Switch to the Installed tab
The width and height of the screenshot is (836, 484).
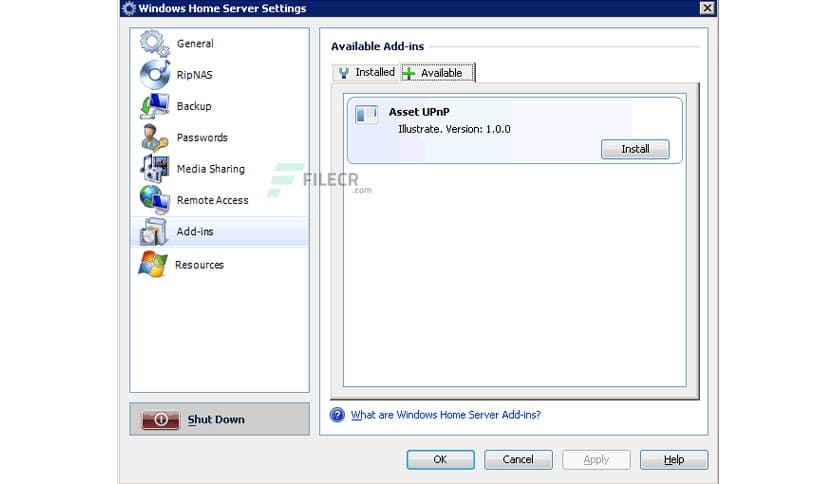[366, 72]
